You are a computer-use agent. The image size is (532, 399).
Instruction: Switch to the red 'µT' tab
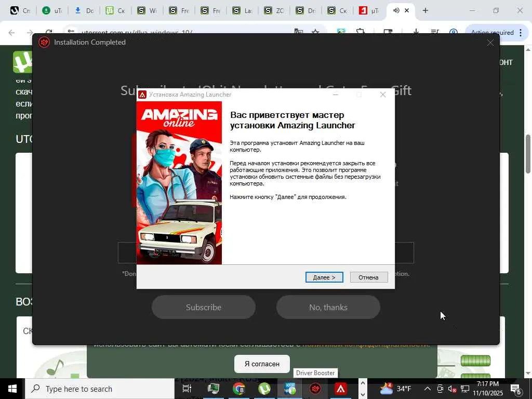click(369, 10)
